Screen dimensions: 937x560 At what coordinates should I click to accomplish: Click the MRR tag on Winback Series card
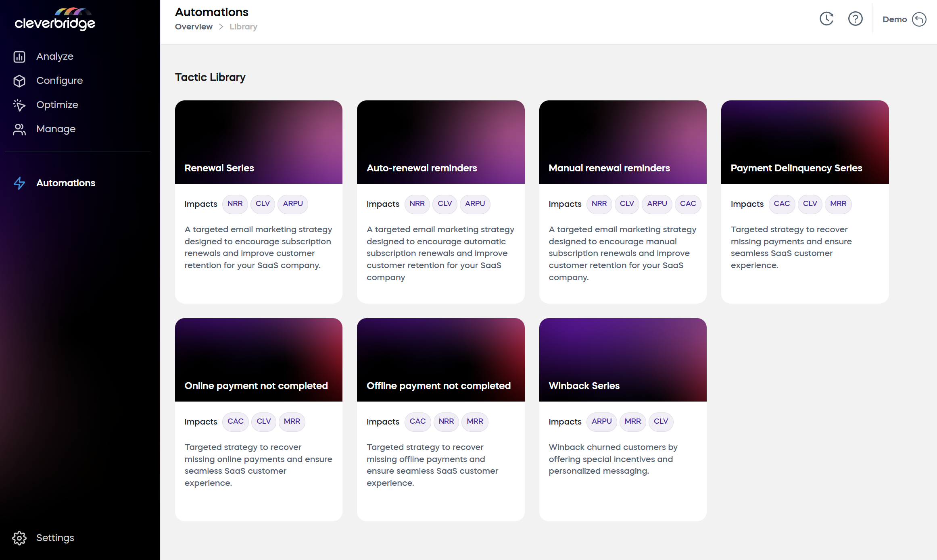pyautogui.click(x=632, y=421)
